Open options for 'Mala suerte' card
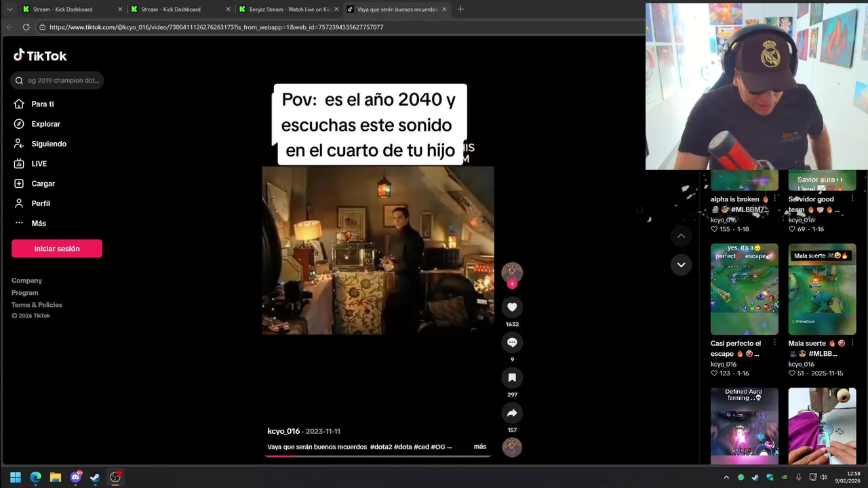 (x=852, y=344)
